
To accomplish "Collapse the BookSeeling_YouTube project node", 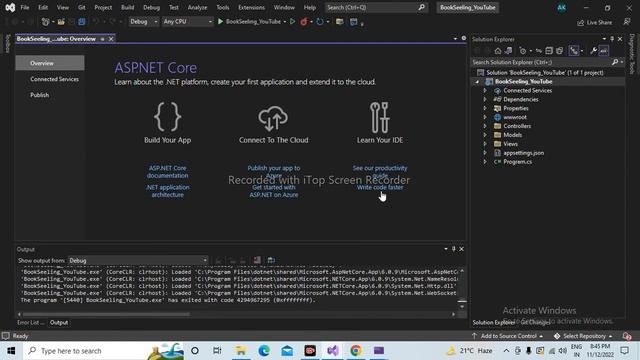I will (477, 82).
